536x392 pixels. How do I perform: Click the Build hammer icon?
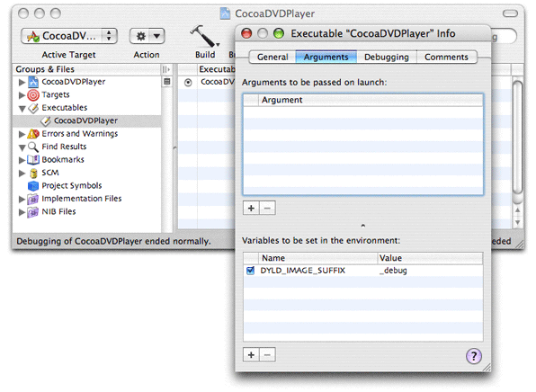click(x=204, y=36)
